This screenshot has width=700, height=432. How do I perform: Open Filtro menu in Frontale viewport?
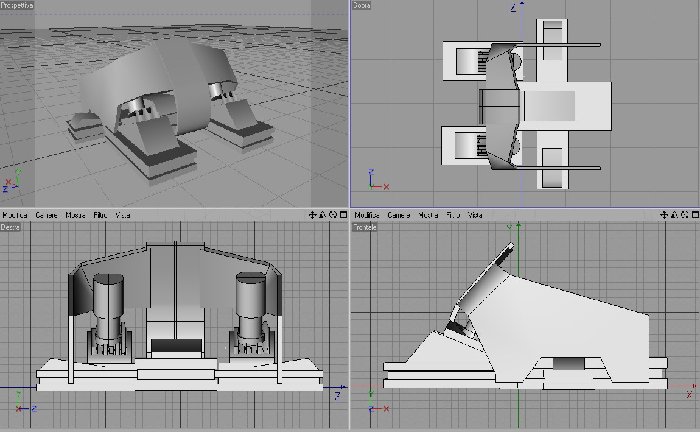click(453, 215)
